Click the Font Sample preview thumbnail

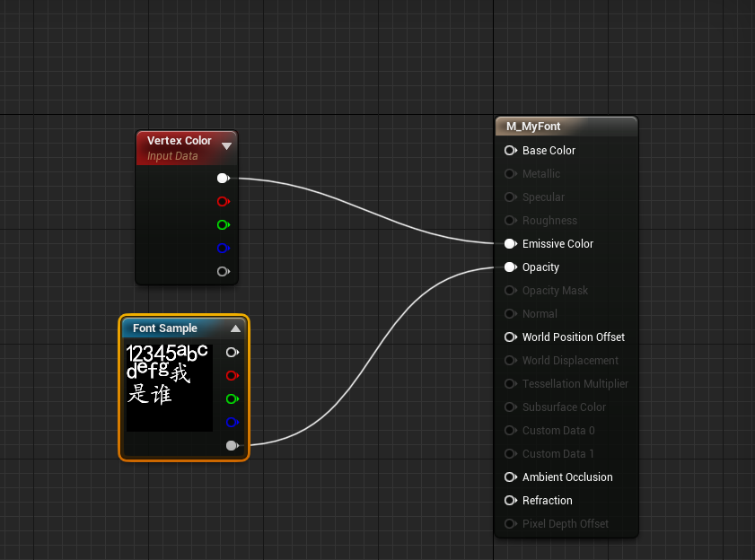pyautogui.click(x=169, y=387)
